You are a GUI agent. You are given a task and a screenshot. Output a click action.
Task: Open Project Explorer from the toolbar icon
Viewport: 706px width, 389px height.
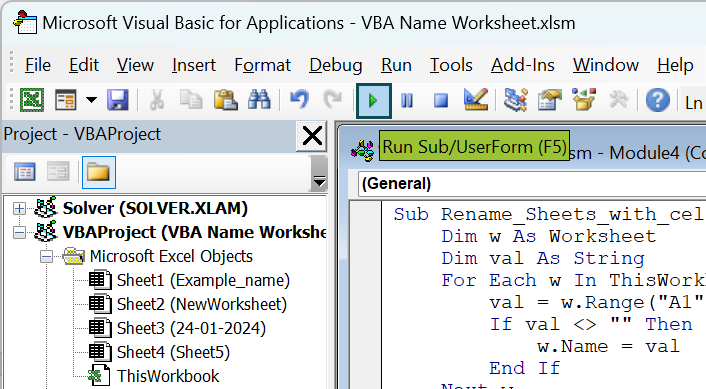(516, 100)
